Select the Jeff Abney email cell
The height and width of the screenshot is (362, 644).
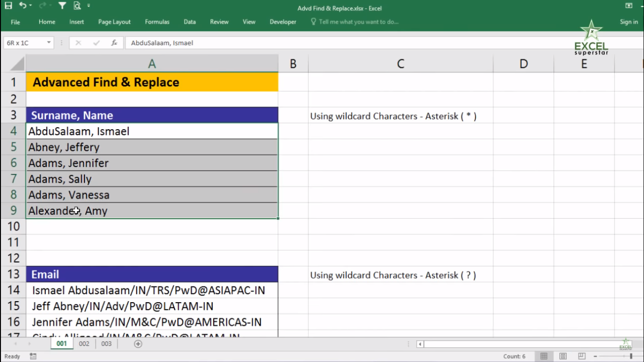[152, 306]
